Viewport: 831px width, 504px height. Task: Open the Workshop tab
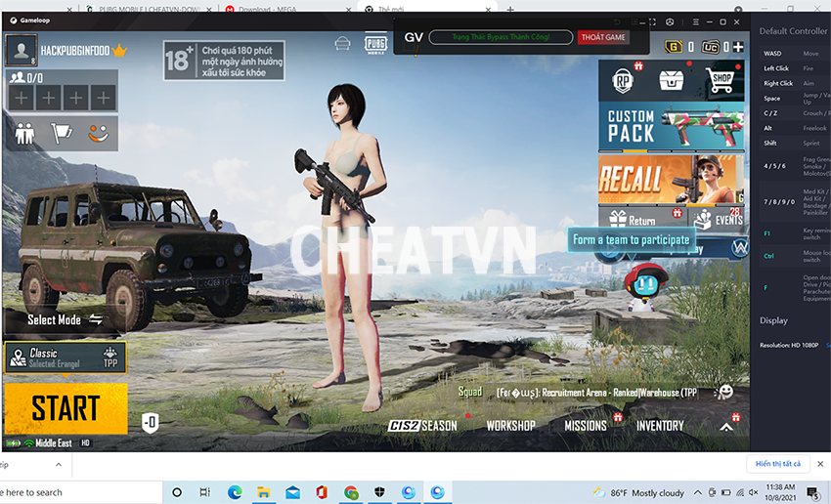(510, 426)
